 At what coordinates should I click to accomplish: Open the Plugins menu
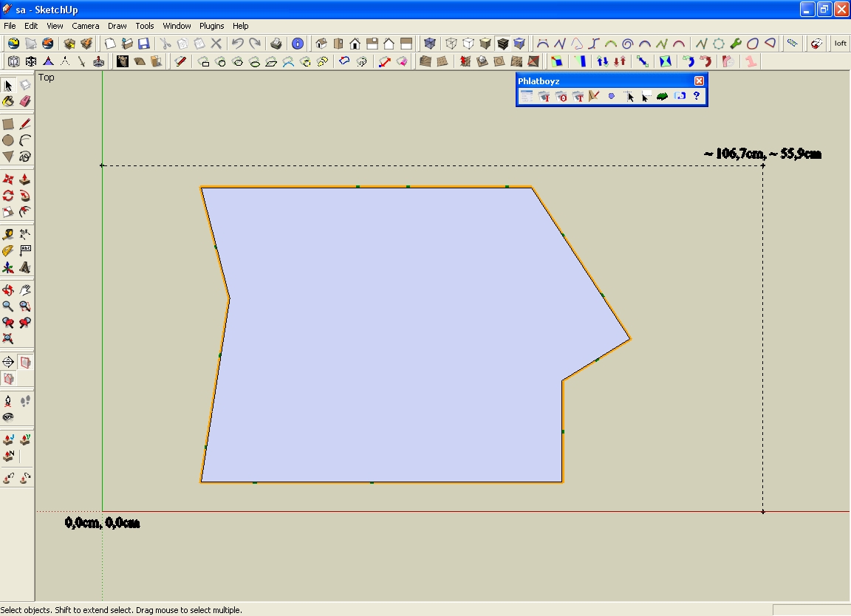point(211,26)
